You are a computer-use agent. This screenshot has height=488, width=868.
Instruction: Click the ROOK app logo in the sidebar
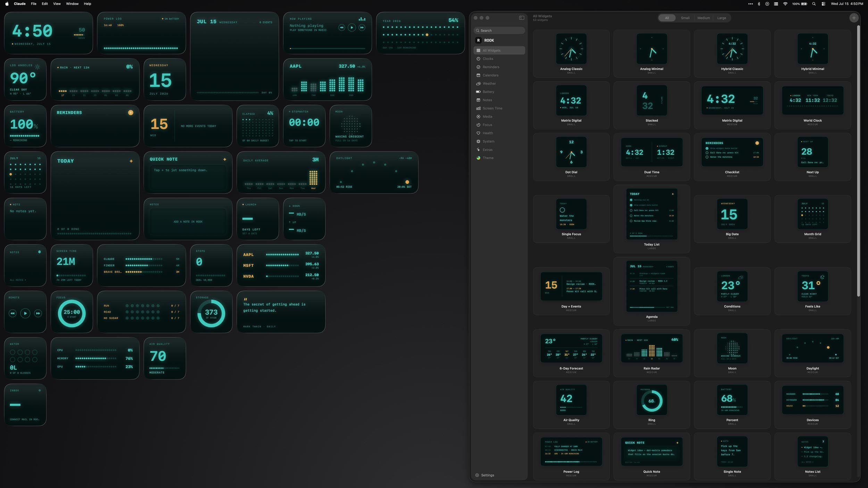click(478, 40)
